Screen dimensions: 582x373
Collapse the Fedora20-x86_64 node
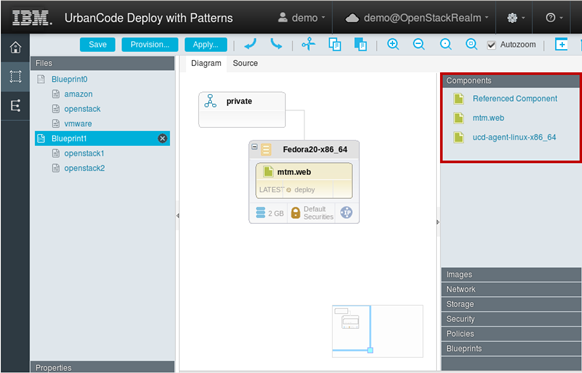click(255, 147)
